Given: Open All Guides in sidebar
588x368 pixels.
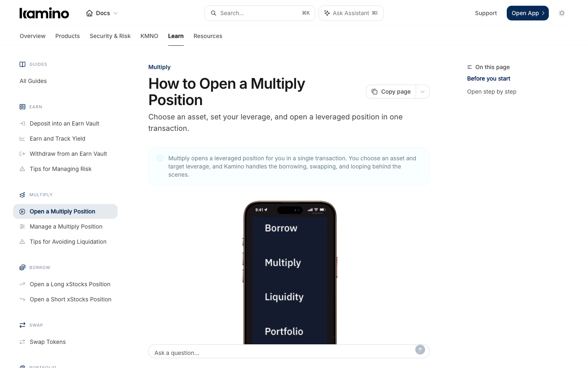Looking at the screenshot, I should [x=33, y=81].
